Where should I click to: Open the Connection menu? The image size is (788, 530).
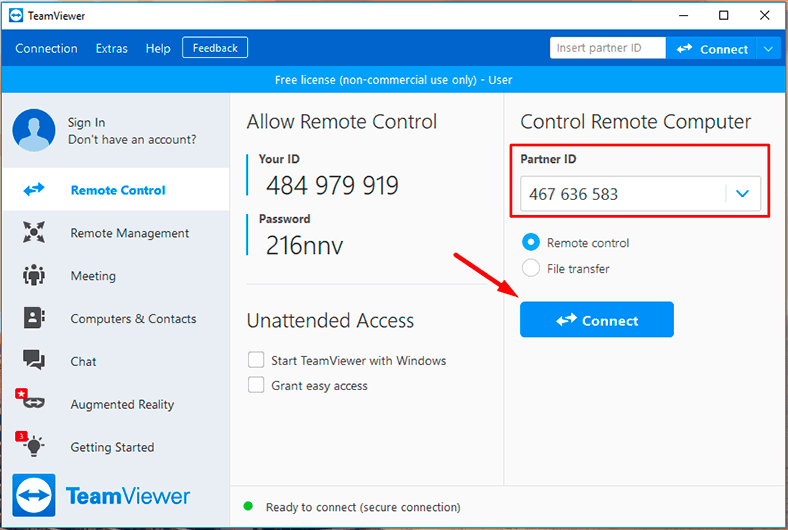point(46,48)
